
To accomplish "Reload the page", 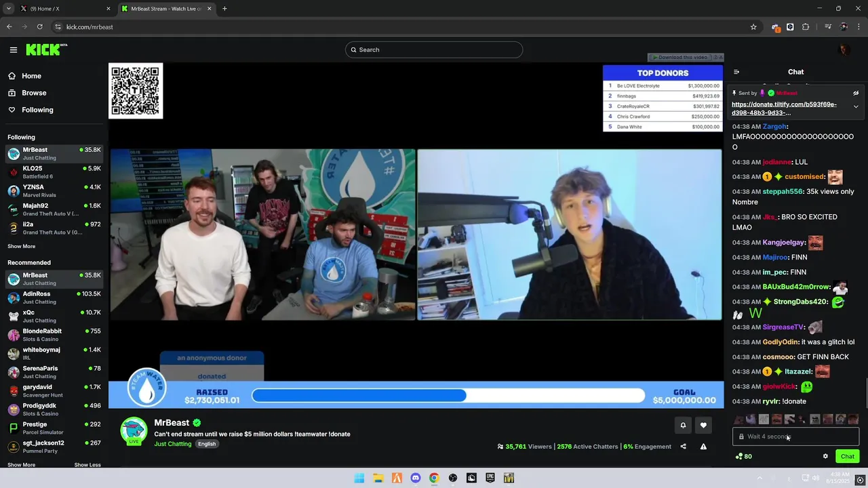I will click(x=40, y=27).
